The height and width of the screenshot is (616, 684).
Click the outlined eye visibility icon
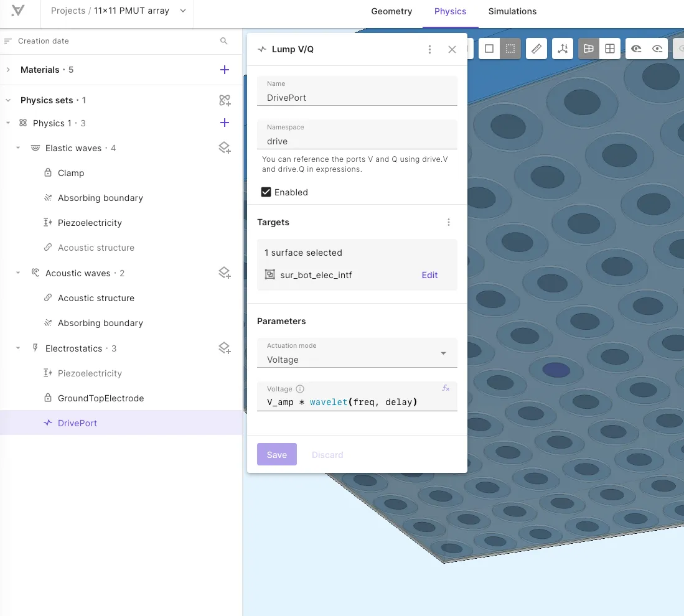[x=657, y=49]
